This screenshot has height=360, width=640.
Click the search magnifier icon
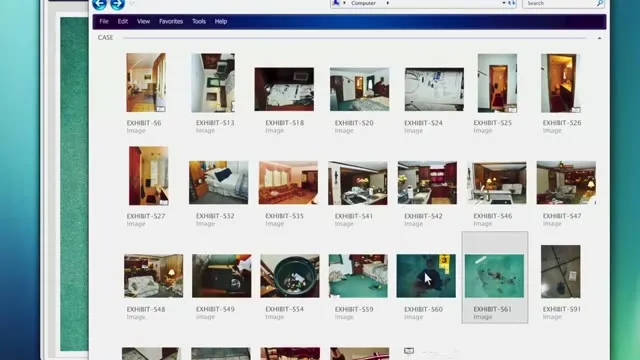(600, 3)
